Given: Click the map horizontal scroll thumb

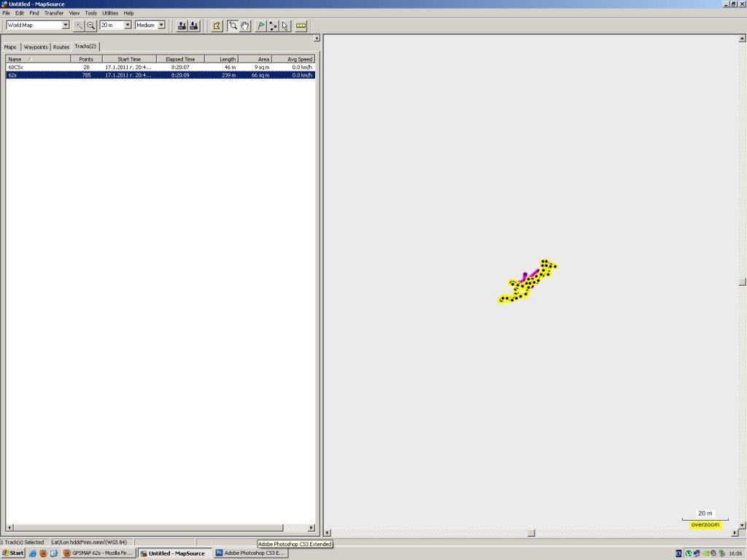Looking at the screenshot, I should 531,533.
